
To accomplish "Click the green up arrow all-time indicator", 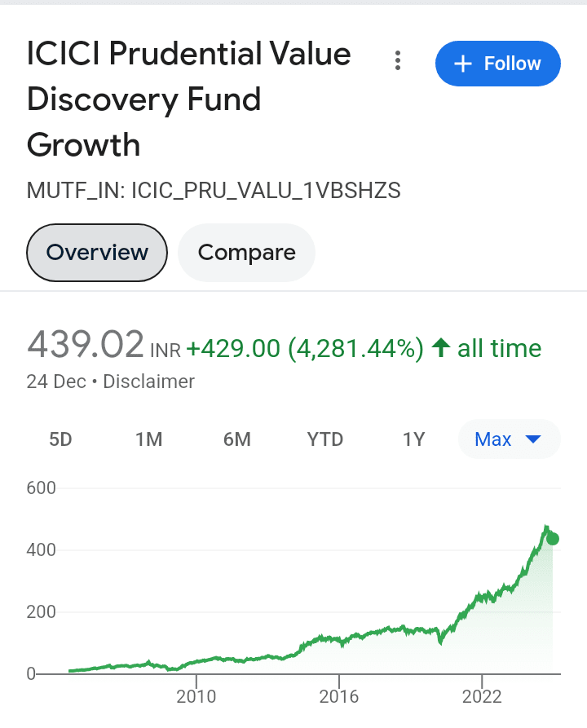I will point(441,348).
